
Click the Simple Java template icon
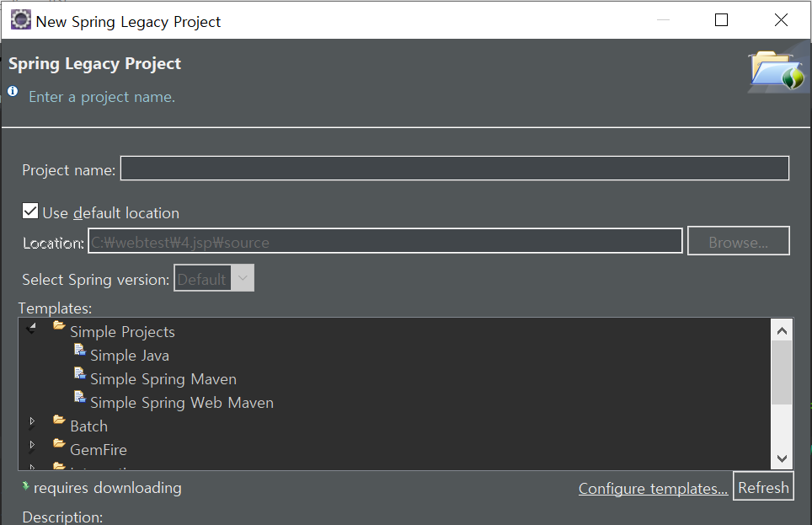[x=80, y=350]
